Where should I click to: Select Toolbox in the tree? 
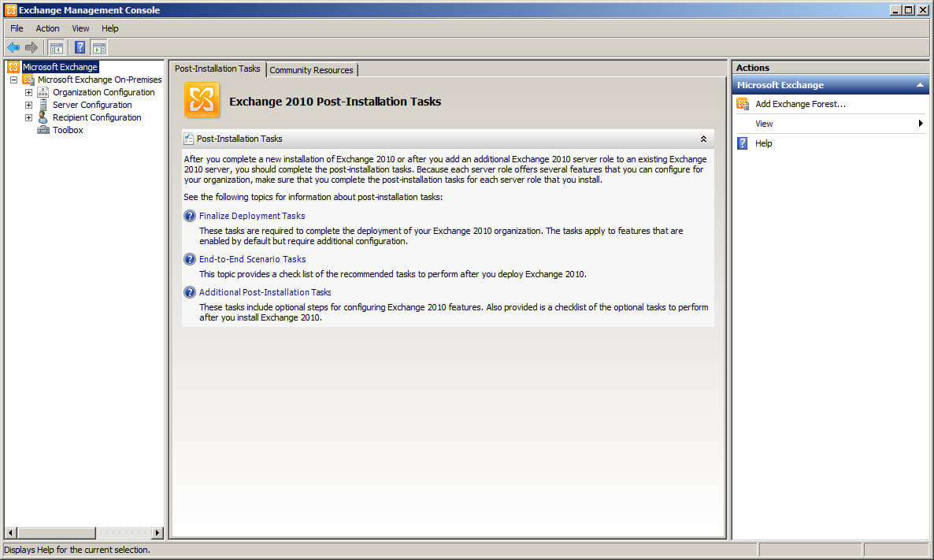click(68, 130)
